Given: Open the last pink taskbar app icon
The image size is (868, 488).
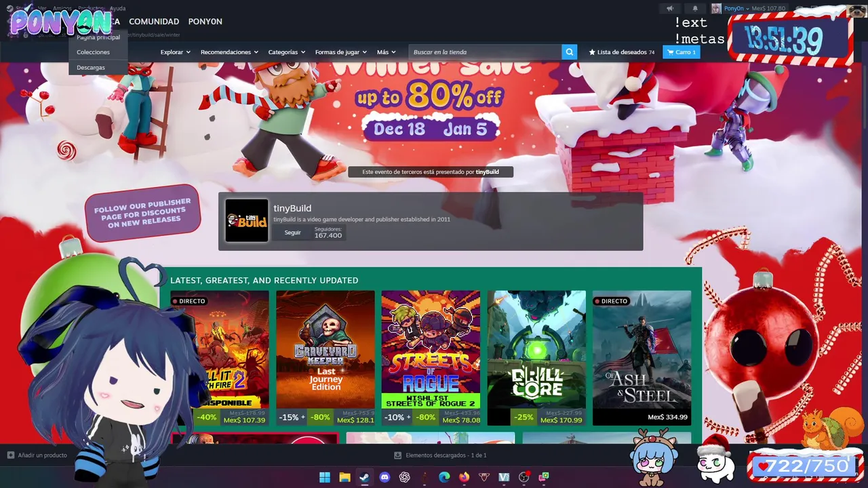Looking at the screenshot, I should 544,477.
